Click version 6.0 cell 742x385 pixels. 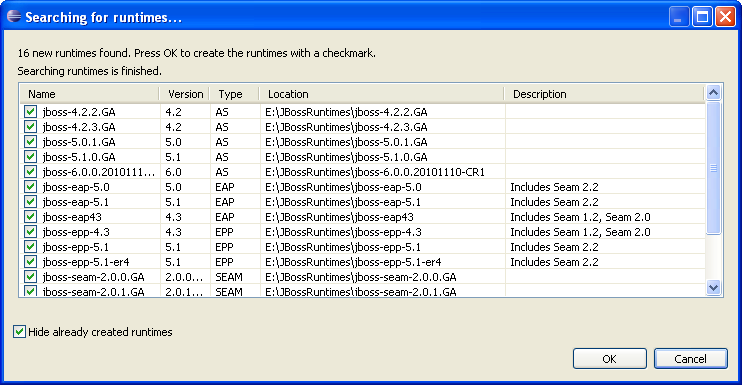(x=173, y=172)
